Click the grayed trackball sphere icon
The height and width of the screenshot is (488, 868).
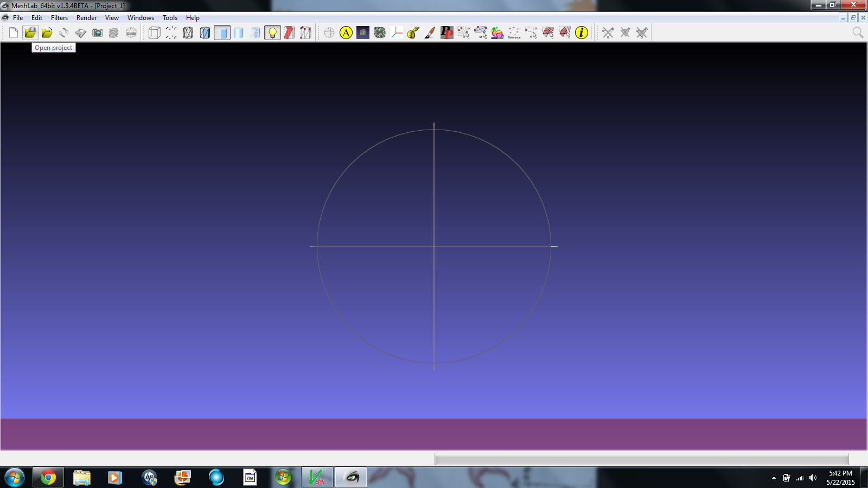click(x=329, y=33)
